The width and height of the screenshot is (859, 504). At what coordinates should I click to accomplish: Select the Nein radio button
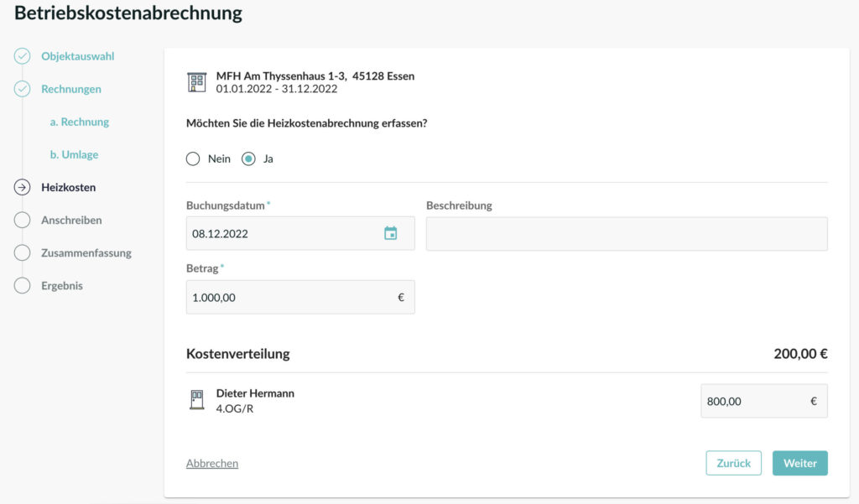[x=193, y=158]
